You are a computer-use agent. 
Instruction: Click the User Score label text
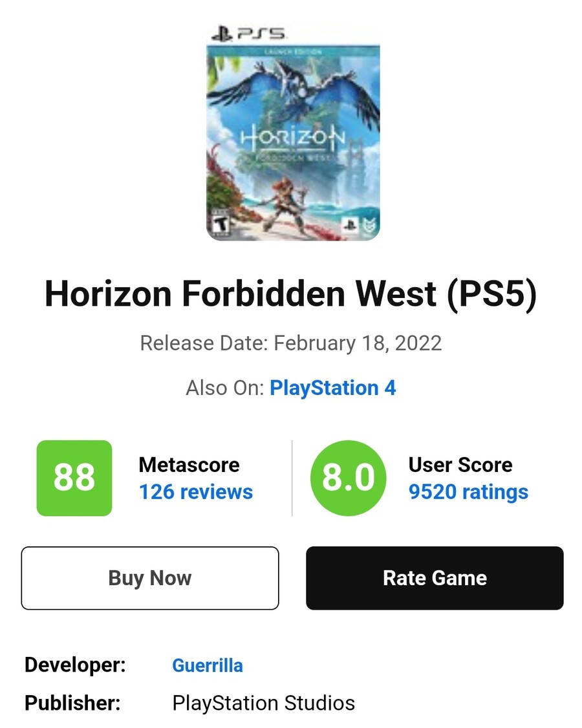click(460, 465)
